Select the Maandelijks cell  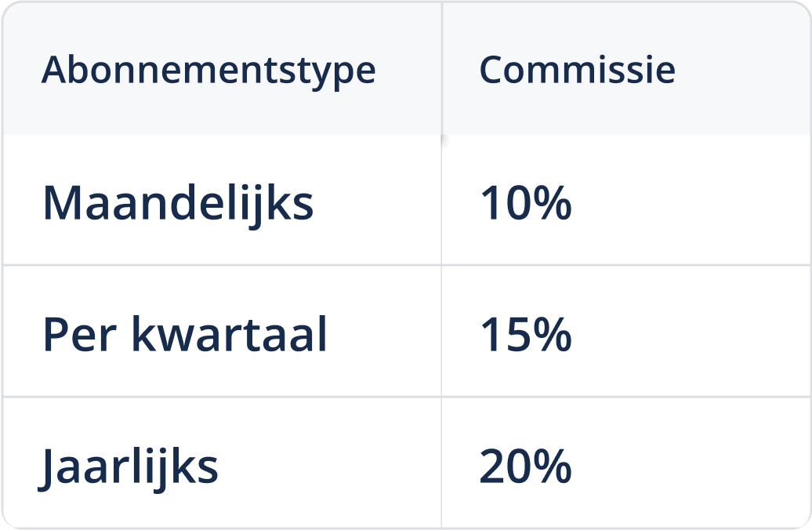point(178,203)
